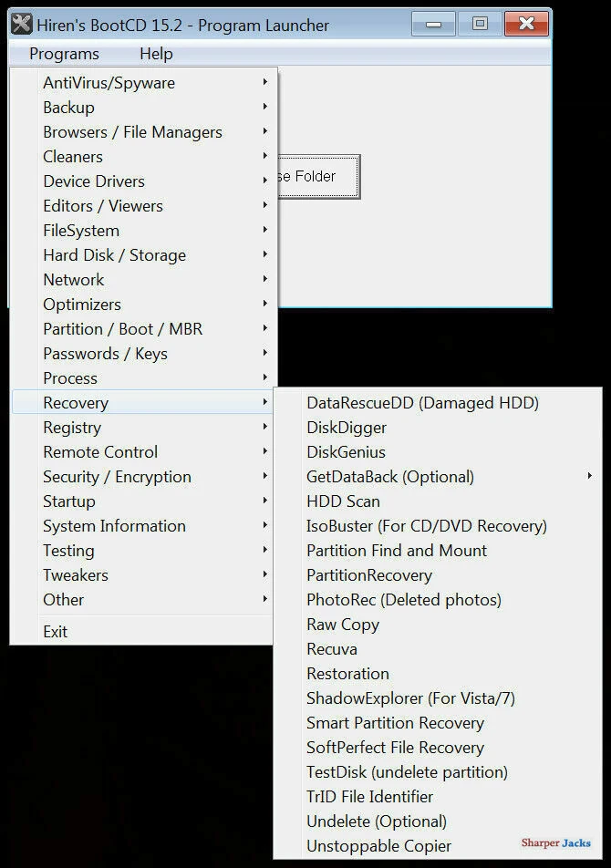Launch Partition Find and Mount

437,551
